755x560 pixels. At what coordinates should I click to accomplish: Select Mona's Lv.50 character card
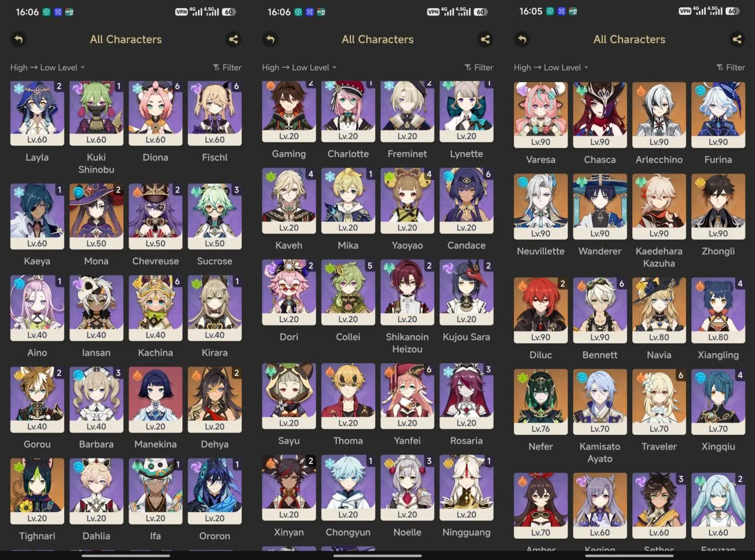click(x=96, y=217)
